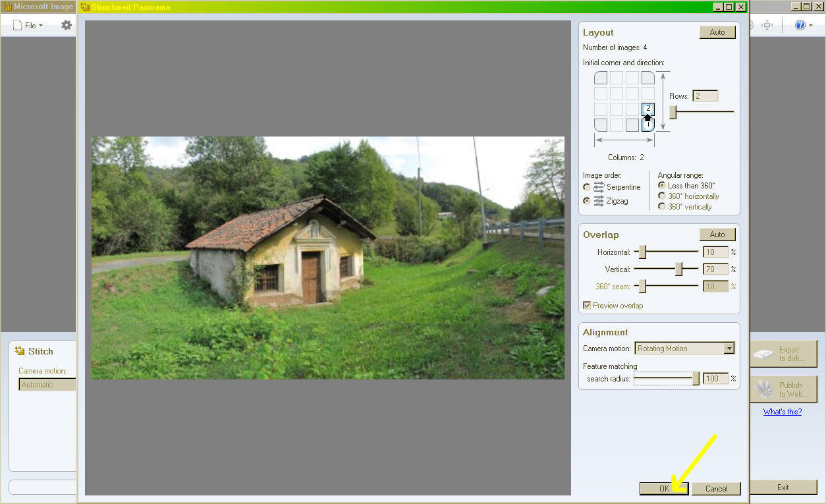826x504 pixels.
Task: Open Automatic camera motion dropdown in Stitch panel
Action: (47, 385)
